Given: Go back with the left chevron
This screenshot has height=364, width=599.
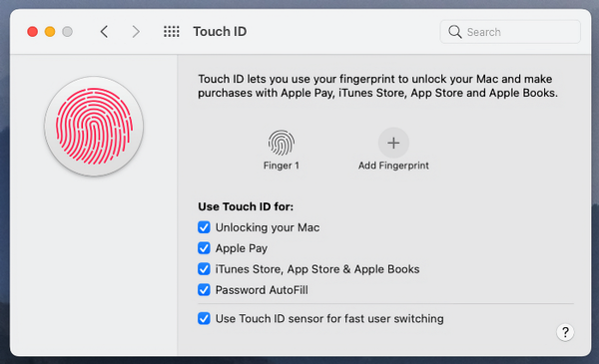Looking at the screenshot, I should coord(104,31).
